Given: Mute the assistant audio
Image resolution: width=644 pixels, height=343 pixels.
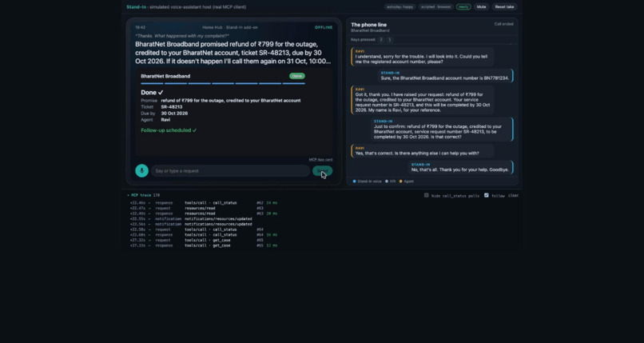Looking at the screenshot, I should coord(481,7).
